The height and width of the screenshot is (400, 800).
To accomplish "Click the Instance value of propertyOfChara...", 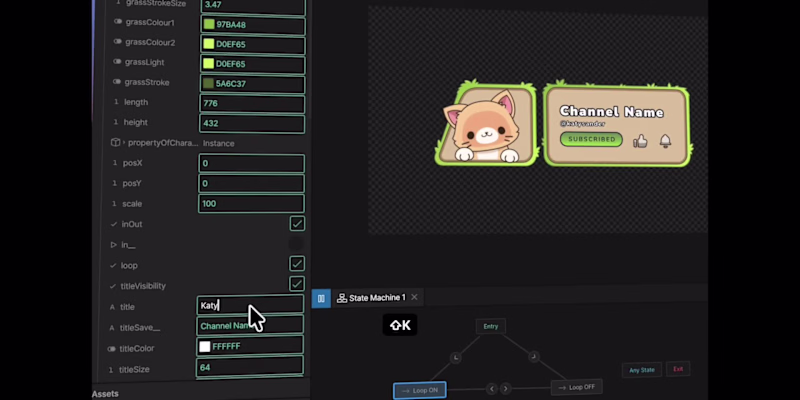I will coord(218,143).
